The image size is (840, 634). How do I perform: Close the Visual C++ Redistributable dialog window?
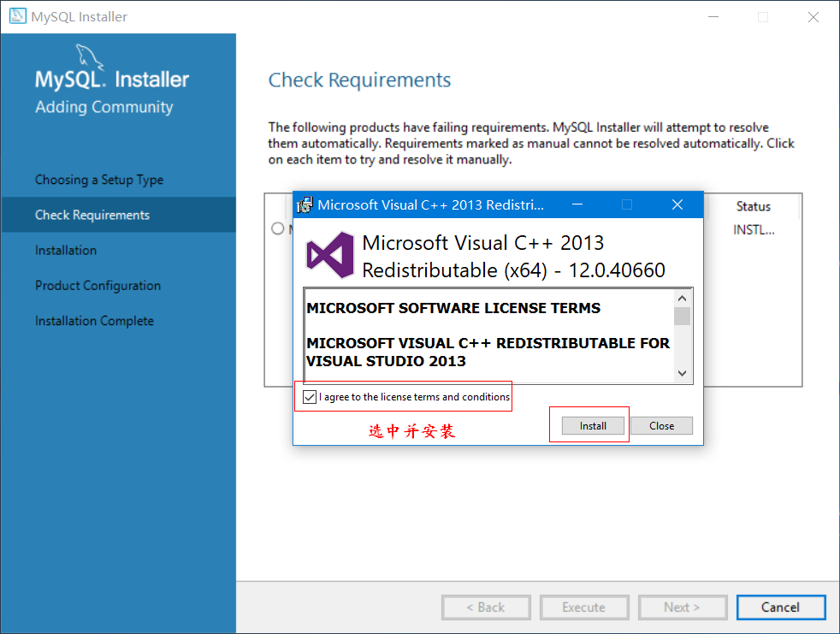click(677, 204)
